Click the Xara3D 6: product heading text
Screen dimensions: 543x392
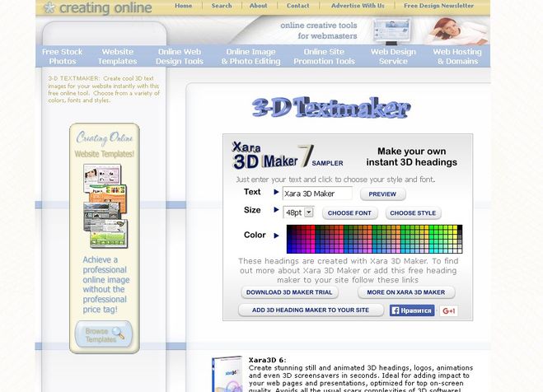point(267,360)
